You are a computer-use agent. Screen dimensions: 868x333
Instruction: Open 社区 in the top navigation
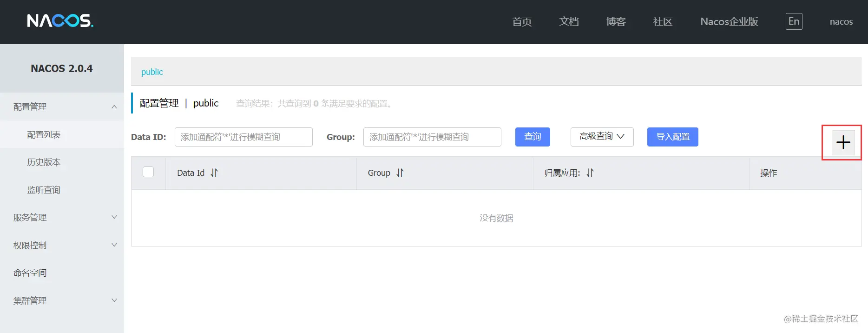click(x=663, y=22)
